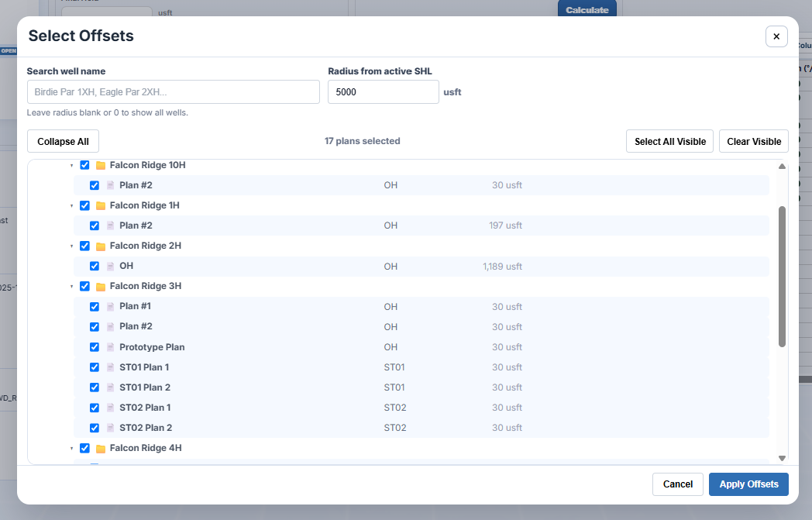This screenshot has width=812, height=520.
Task: Toggle the ST02 Plan 2 checkbox
Action: (x=95, y=428)
